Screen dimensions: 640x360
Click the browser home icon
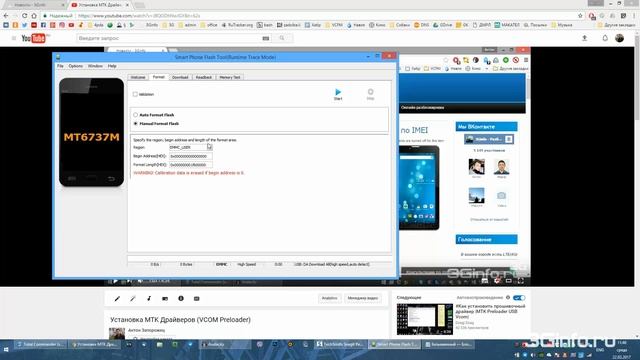pos(34,16)
